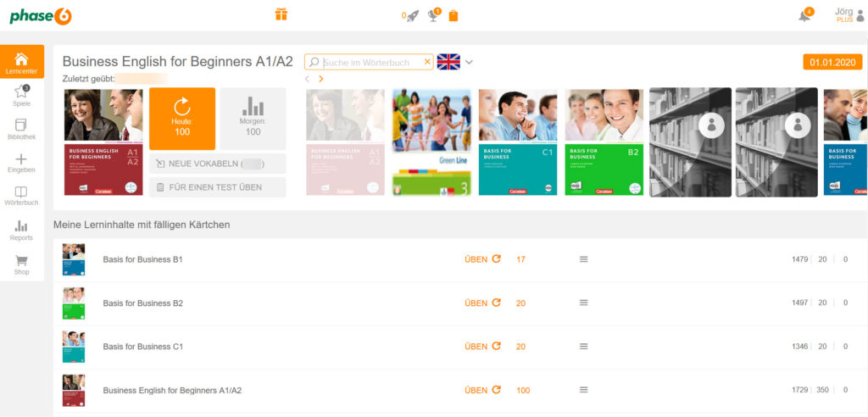The width and height of the screenshot is (868, 417).
Task: Click the 01.01.2020 date button
Action: pyautogui.click(x=832, y=62)
